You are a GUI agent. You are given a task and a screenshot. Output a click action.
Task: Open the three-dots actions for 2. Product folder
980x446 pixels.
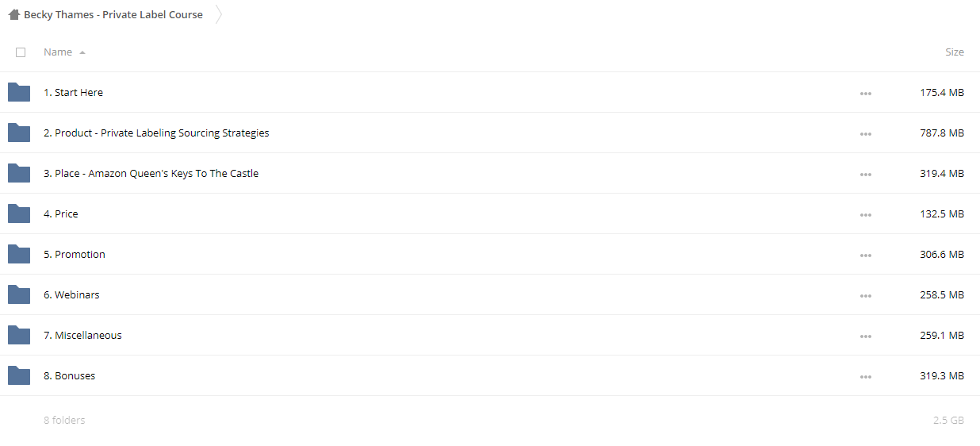(x=865, y=134)
